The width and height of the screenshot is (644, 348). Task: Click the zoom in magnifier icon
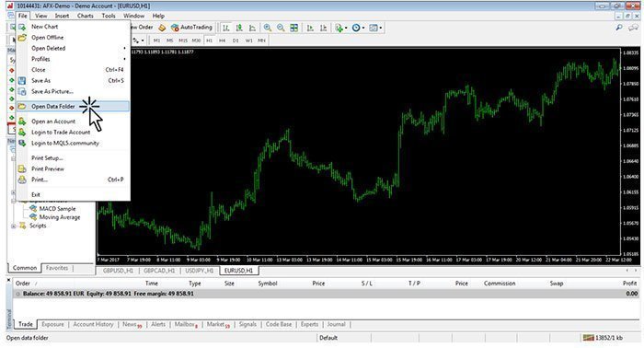point(268,28)
